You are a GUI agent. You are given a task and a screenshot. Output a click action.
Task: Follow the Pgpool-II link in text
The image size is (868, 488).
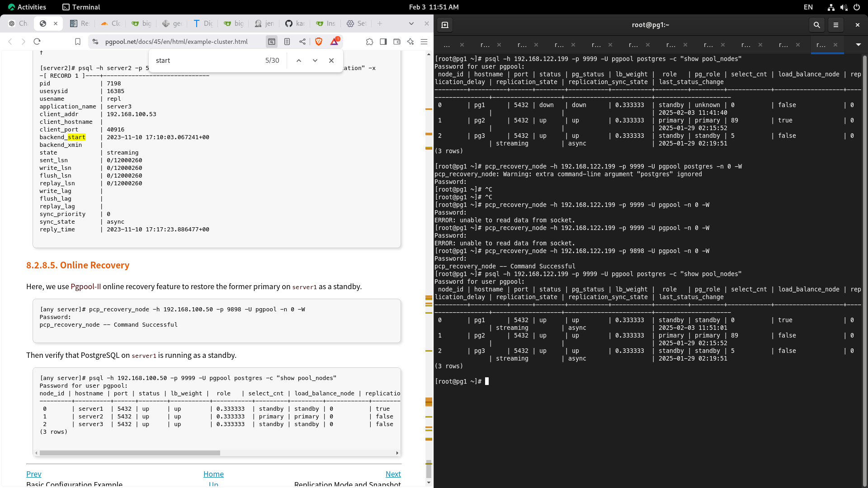tap(85, 286)
